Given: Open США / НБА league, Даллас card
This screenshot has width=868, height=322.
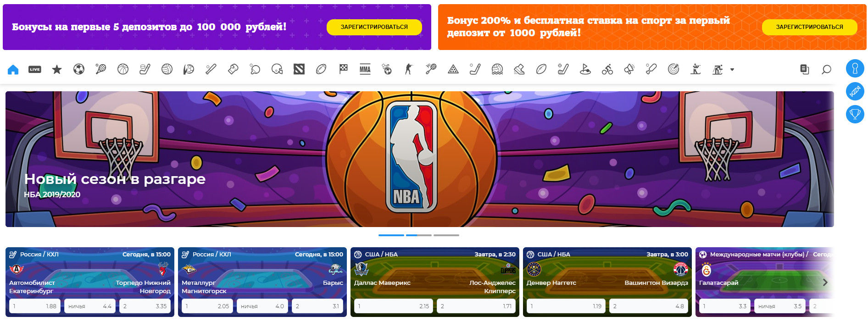Looking at the screenshot, I should 381,254.
